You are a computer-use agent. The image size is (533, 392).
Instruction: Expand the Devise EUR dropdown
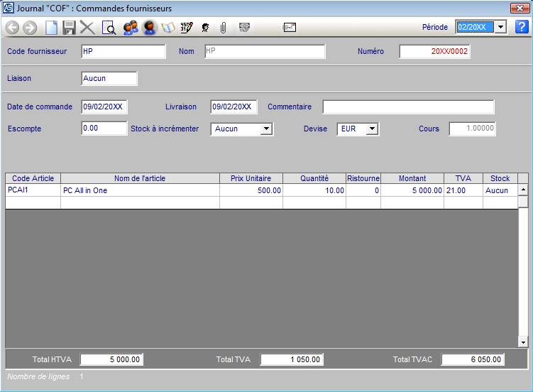click(x=372, y=129)
